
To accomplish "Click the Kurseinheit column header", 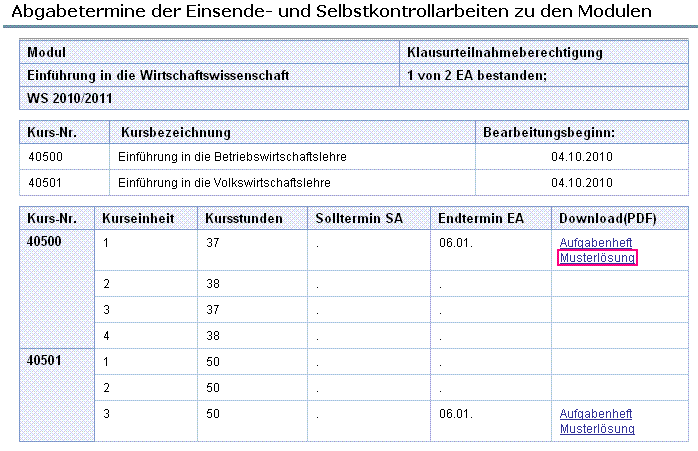I will click(x=146, y=218).
